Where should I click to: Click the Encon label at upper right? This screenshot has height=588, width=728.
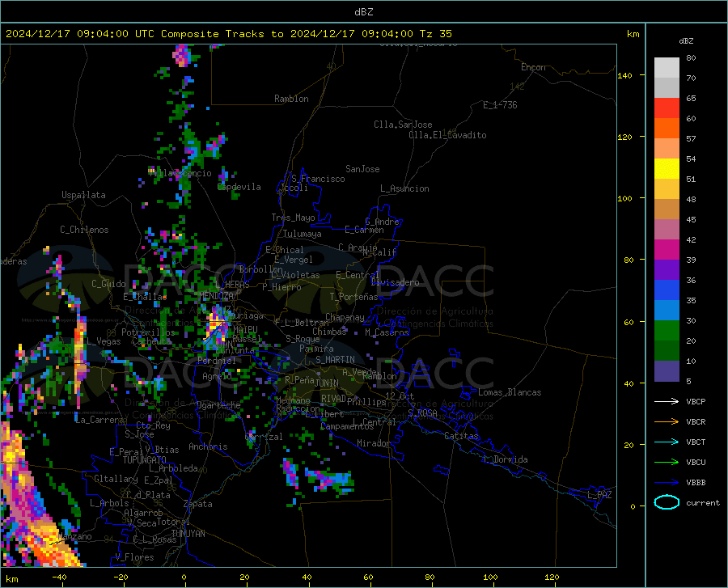pos(534,67)
